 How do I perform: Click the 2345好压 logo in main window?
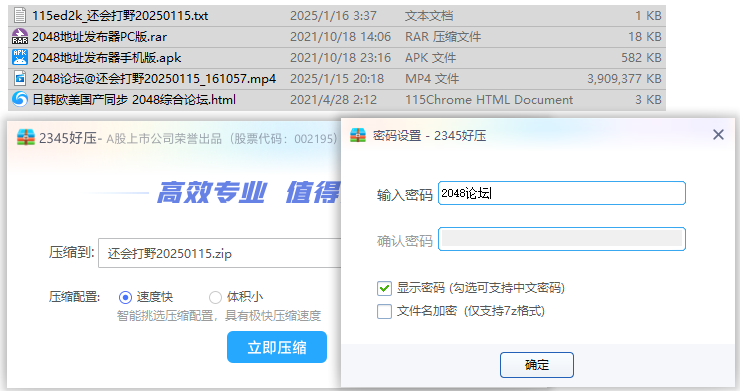point(25,137)
